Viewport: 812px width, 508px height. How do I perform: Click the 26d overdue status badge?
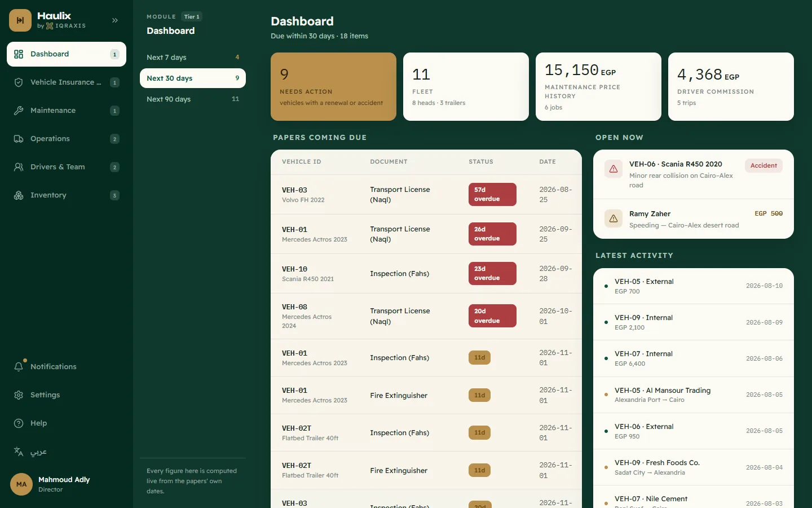point(492,234)
